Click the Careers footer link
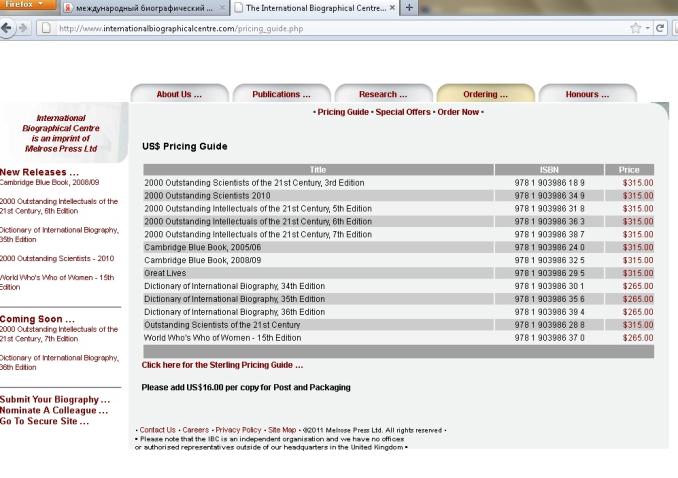Screen dimensions: 678x478 [195, 430]
